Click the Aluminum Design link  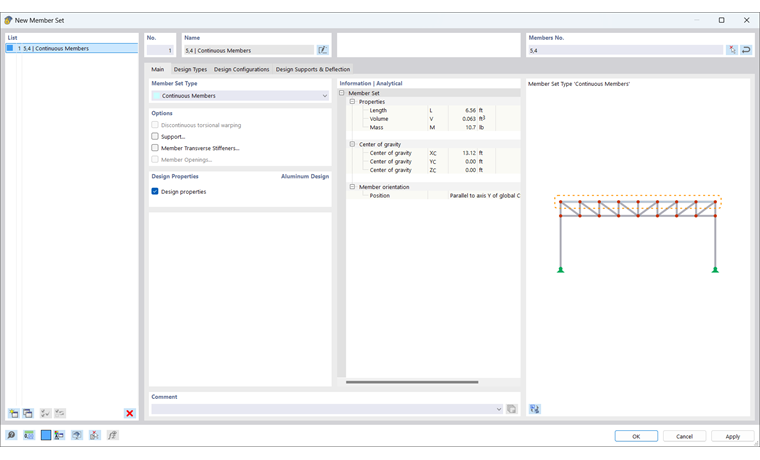tap(305, 176)
